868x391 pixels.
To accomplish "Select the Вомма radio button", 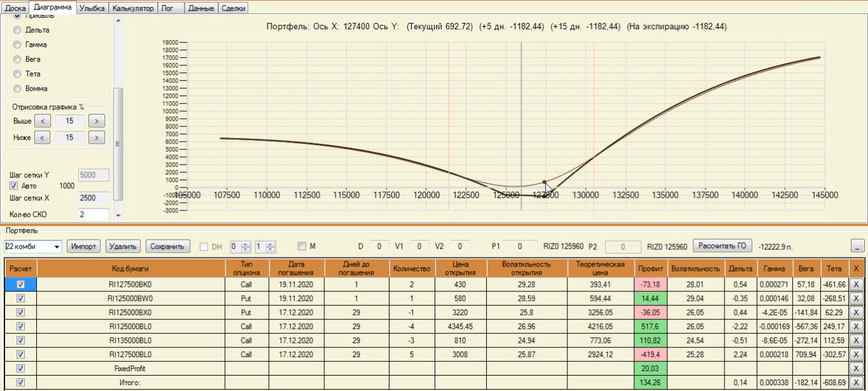I will click(x=17, y=88).
